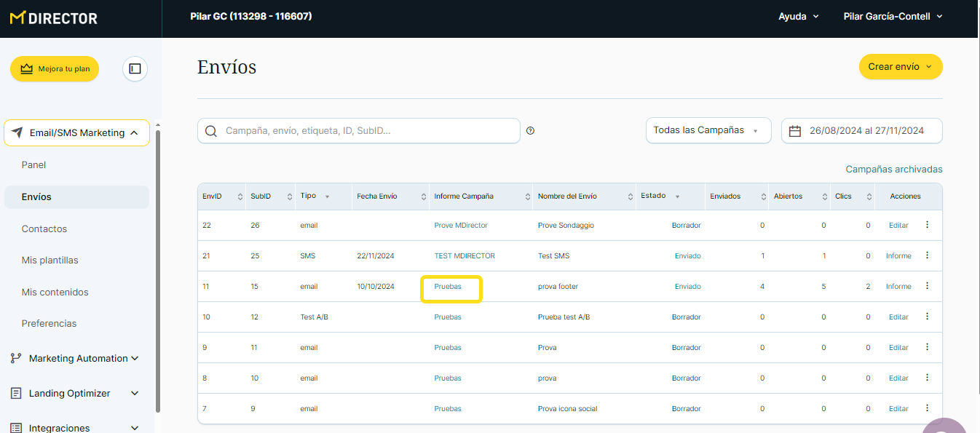Open Mis plantillas in the sidebar
Image resolution: width=980 pixels, height=433 pixels.
[x=50, y=260]
